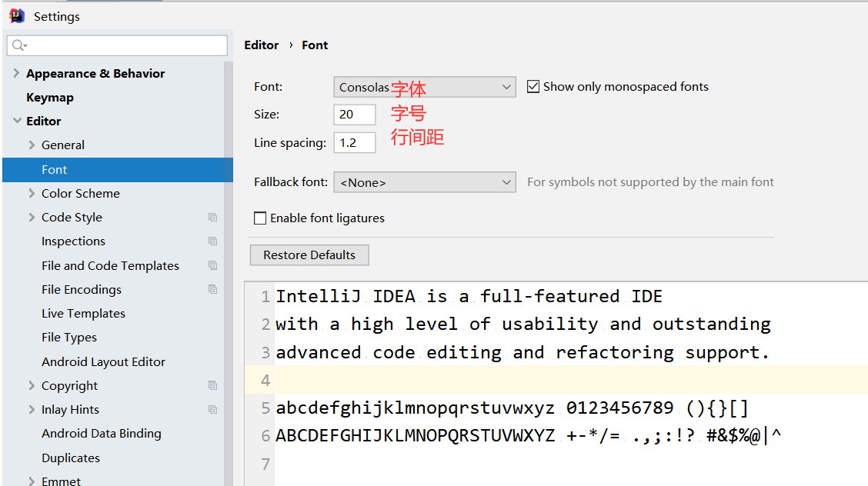
Task: Expand Appearance & Behavior section
Action: tap(17, 73)
